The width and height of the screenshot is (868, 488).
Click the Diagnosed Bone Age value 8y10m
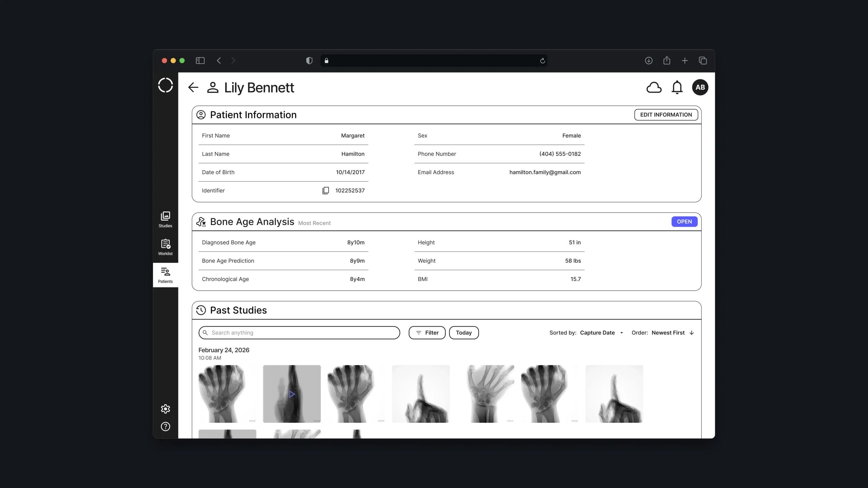tap(356, 242)
